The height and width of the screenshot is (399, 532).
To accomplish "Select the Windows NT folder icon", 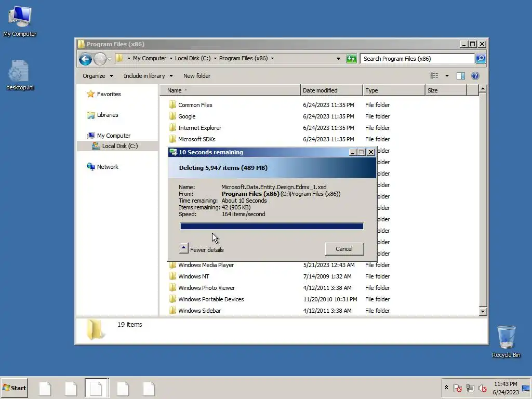I will click(x=172, y=276).
